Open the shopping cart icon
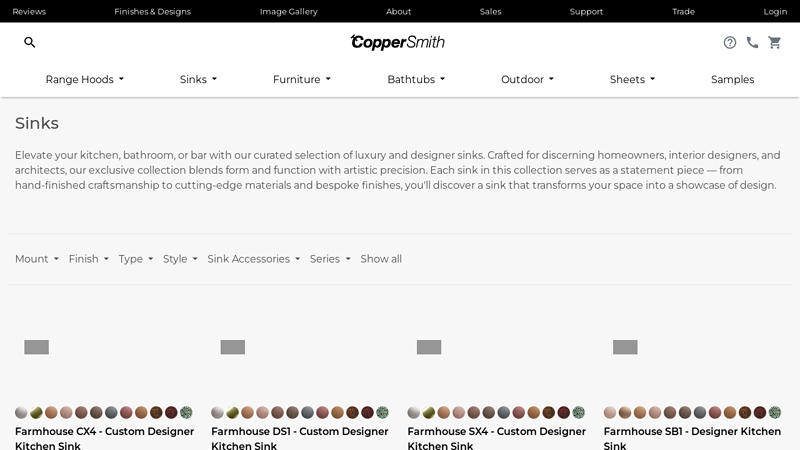 pos(774,42)
